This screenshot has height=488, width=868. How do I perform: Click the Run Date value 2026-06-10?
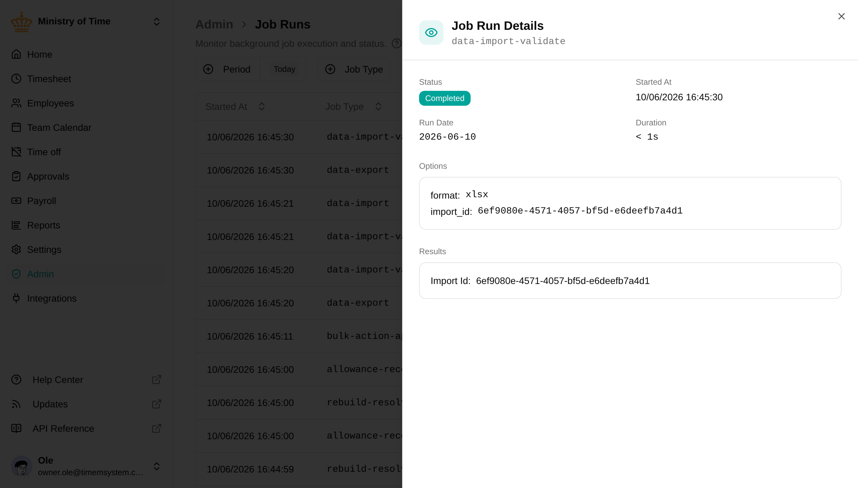tap(448, 137)
